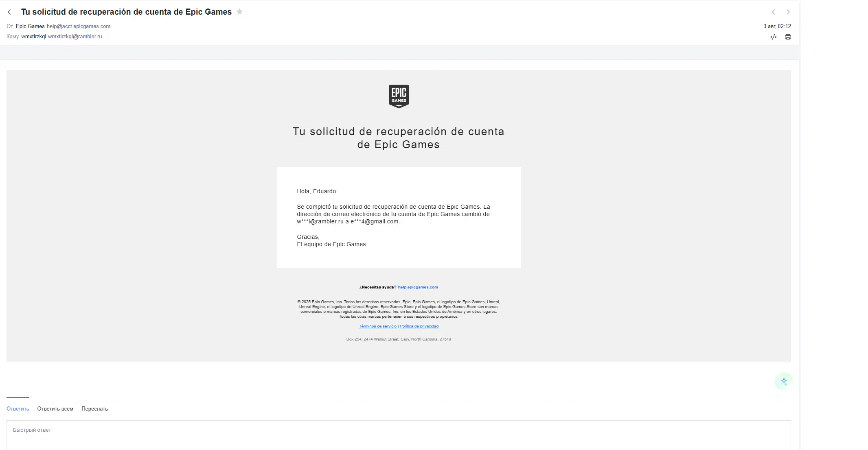868x450 pixels.
Task: Go back to the inbox with the back arrow
Action: [x=9, y=12]
